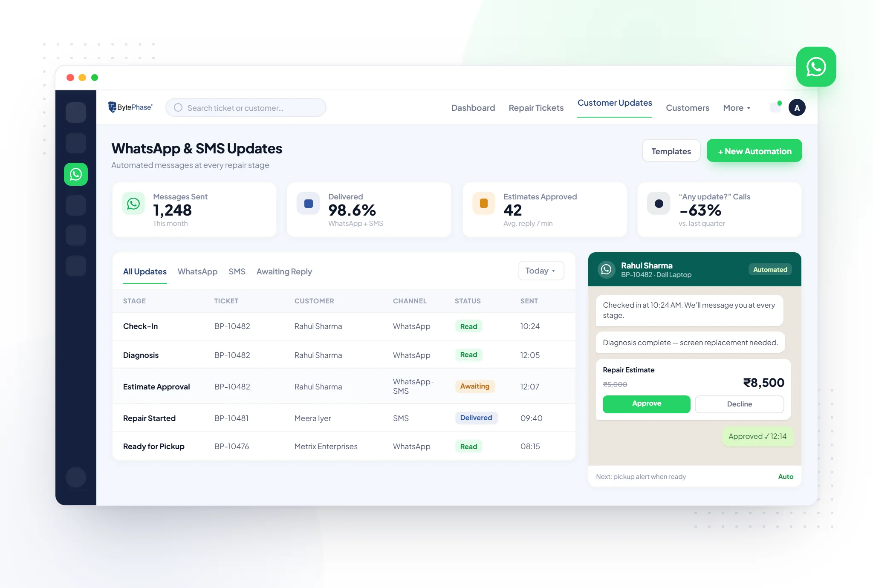The width and height of the screenshot is (873, 588).
Task: Select the Diagnosis stage row
Action: click(x=344, y=355)
